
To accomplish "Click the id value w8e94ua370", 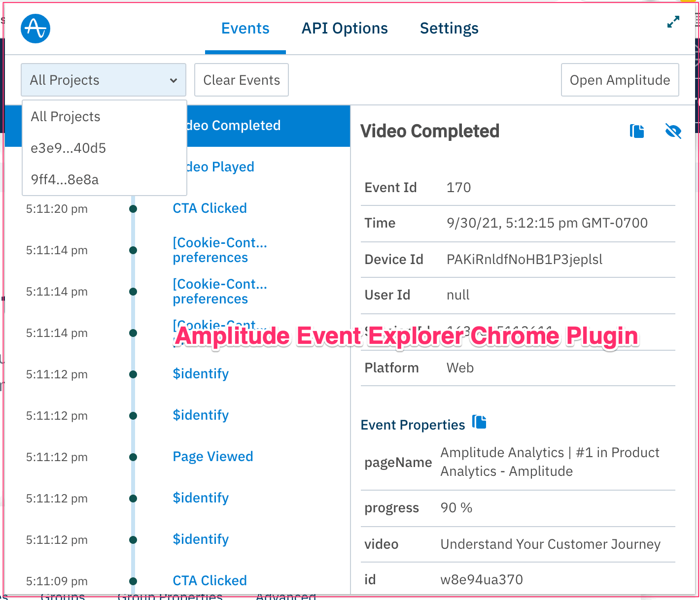I will 482,580.
